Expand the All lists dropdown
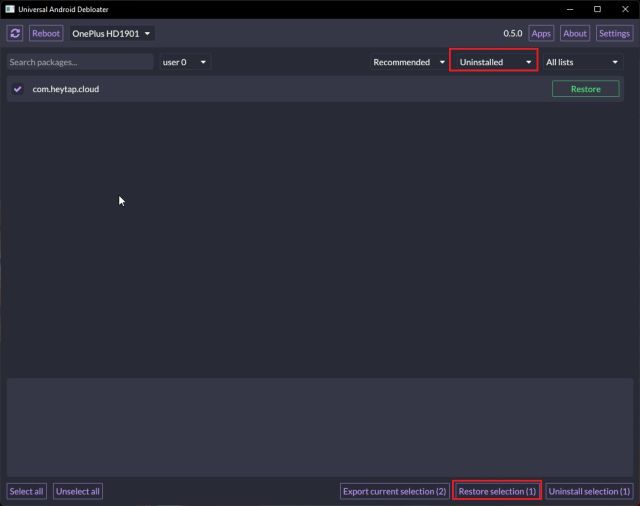The height and width of the screenshot is (506, 640). click(x=582, y=62)
